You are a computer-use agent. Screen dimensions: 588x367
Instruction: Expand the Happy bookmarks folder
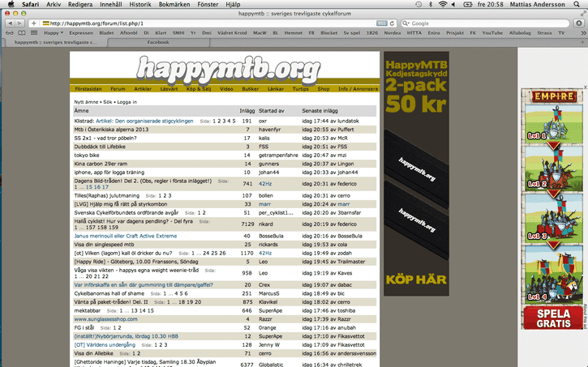click(54, 33)
